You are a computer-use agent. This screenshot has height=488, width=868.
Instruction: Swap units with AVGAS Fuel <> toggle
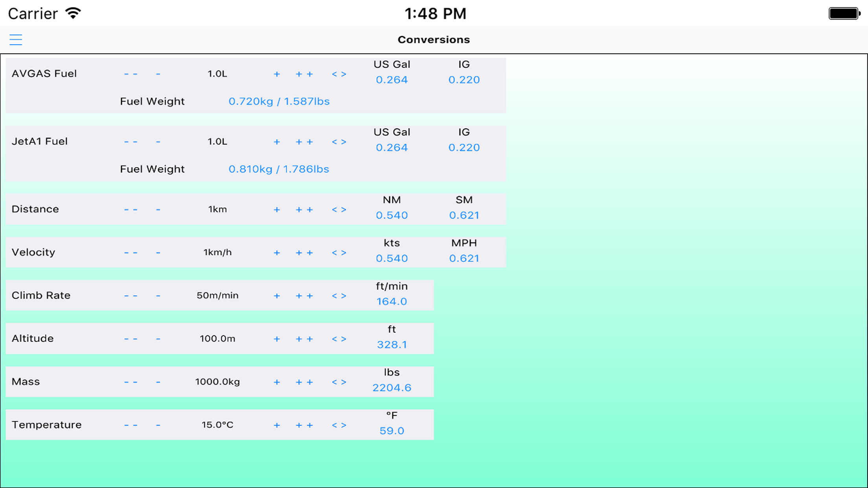pos(339,74)
